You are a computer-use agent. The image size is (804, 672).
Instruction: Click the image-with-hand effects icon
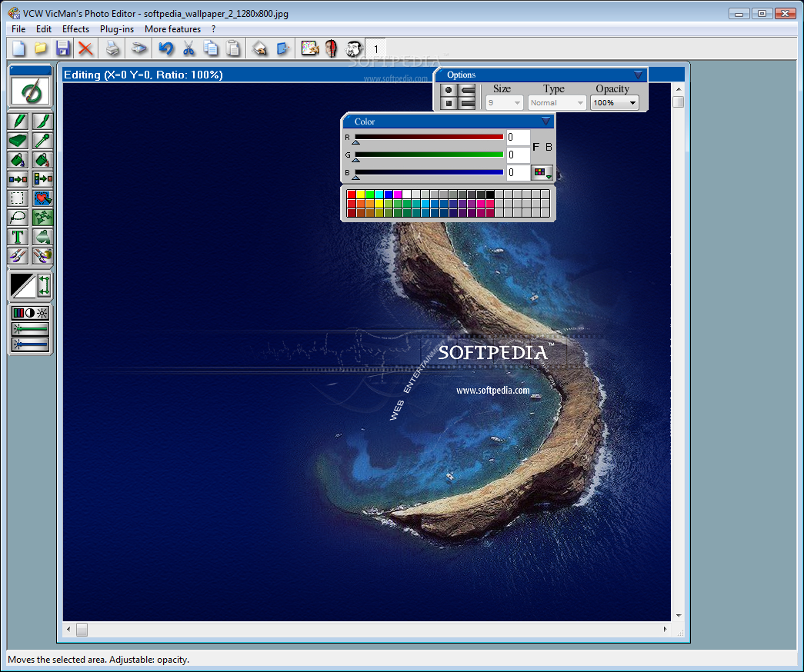pos(310,48)
